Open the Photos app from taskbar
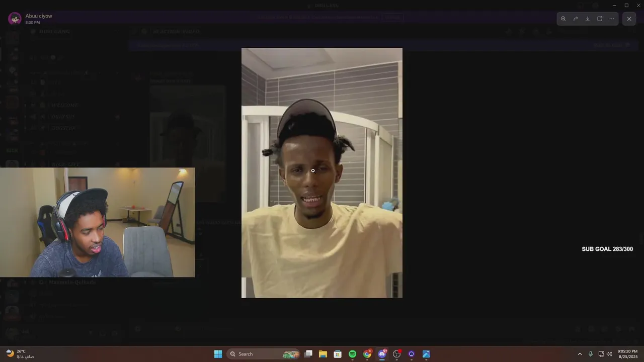The image size is (644, 362). pos(426,354)
